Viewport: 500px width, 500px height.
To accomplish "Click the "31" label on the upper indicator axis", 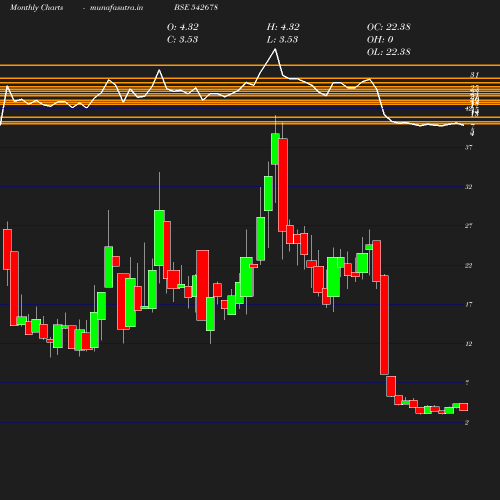I will tap(474, 75).
